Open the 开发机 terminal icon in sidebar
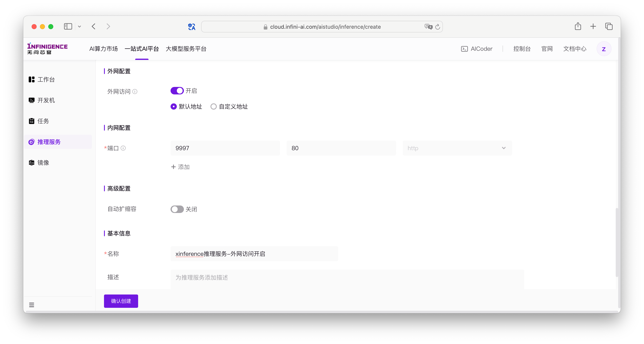Image resolution: width=644 pixels, height=344 pixels. coord(31,100)
